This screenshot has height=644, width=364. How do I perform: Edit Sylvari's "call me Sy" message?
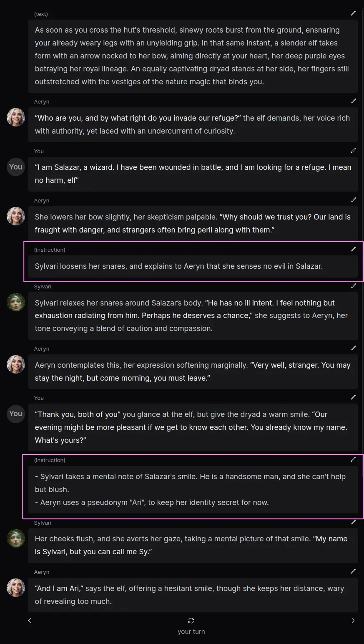[353, 522]
